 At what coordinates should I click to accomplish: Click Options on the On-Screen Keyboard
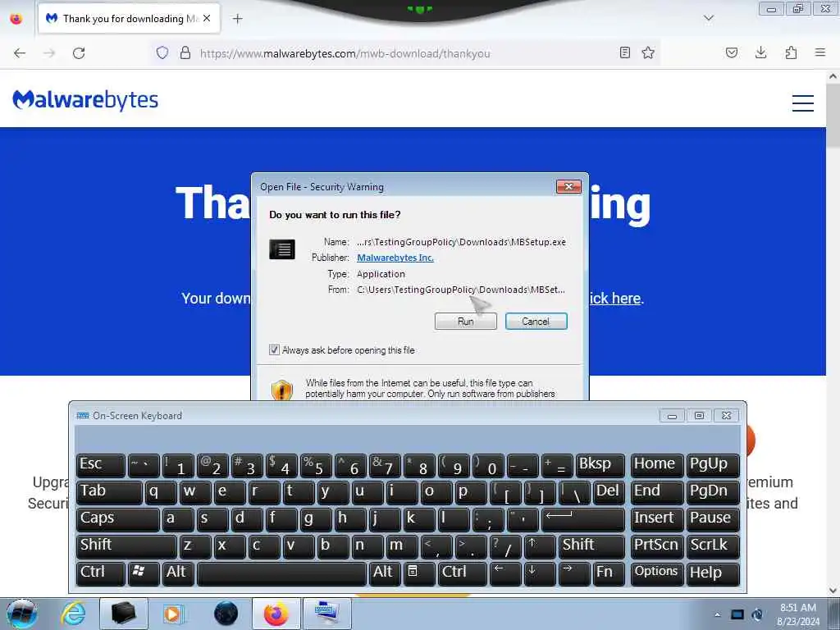(x=656, y=573)
